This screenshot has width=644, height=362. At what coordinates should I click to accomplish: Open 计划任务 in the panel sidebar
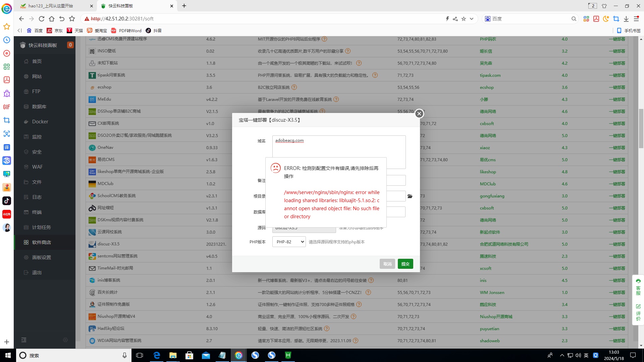click(x=41, y=227)
